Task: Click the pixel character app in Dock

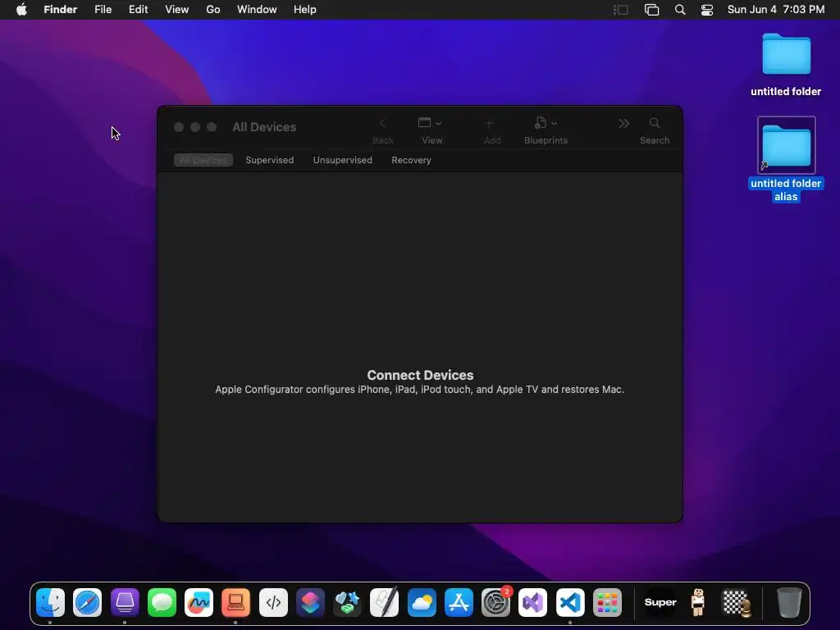Action: click(697, 603)
